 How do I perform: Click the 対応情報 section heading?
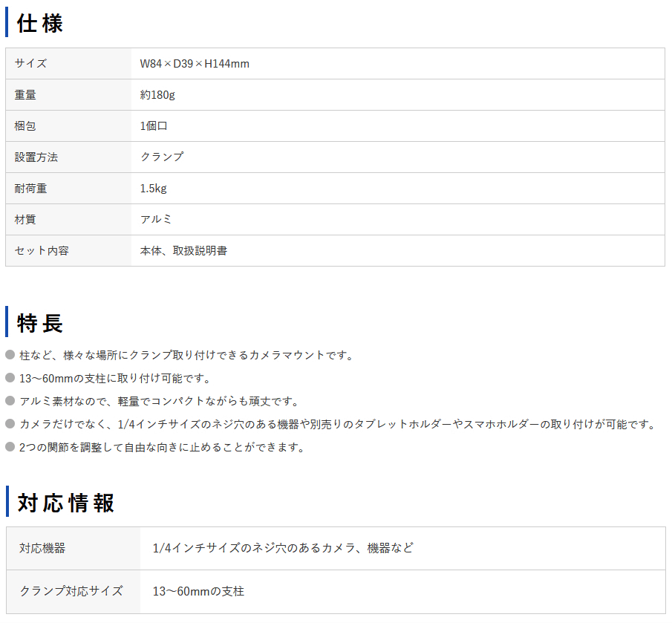65,503
